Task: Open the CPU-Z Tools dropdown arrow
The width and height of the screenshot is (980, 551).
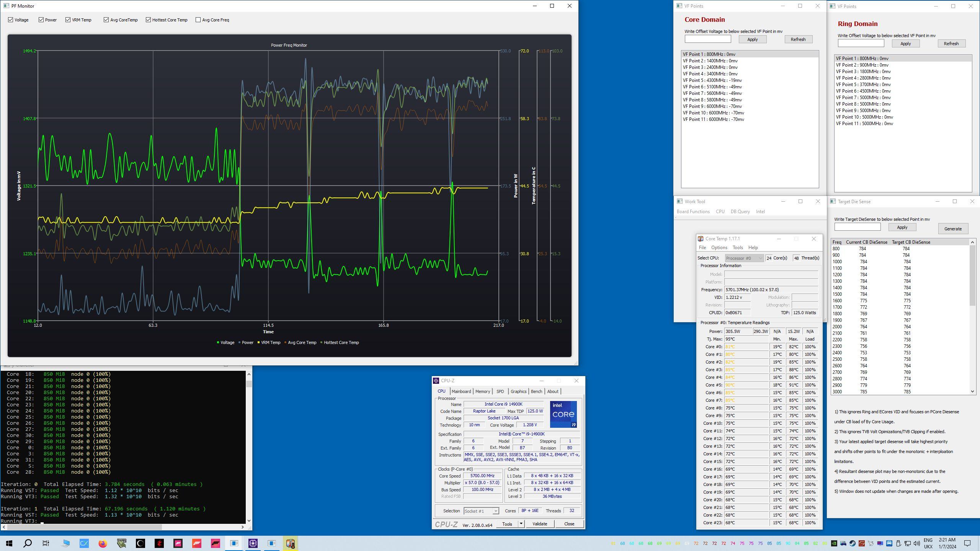Action: point(521,524)
